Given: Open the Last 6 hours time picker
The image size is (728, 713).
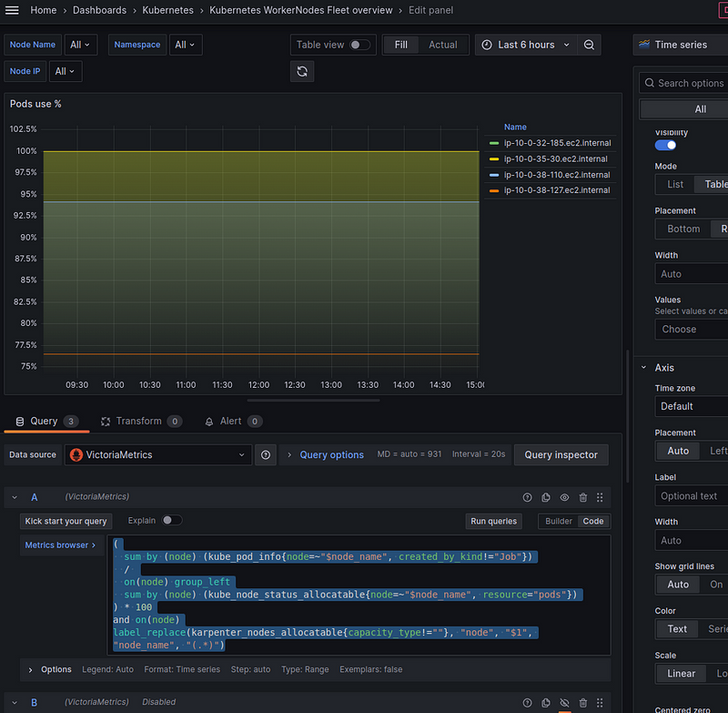Looking at the screenshot, I should click(x=526, y=45).
